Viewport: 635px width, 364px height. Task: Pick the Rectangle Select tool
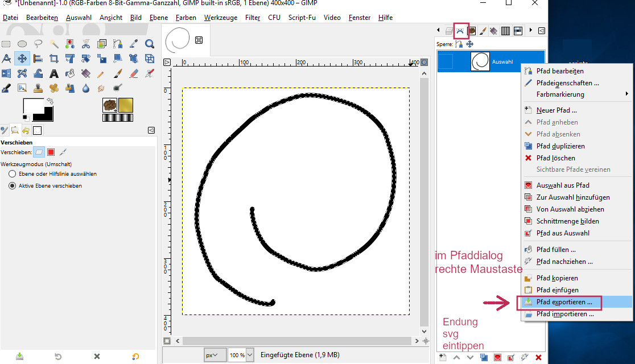tap(6, 44)
